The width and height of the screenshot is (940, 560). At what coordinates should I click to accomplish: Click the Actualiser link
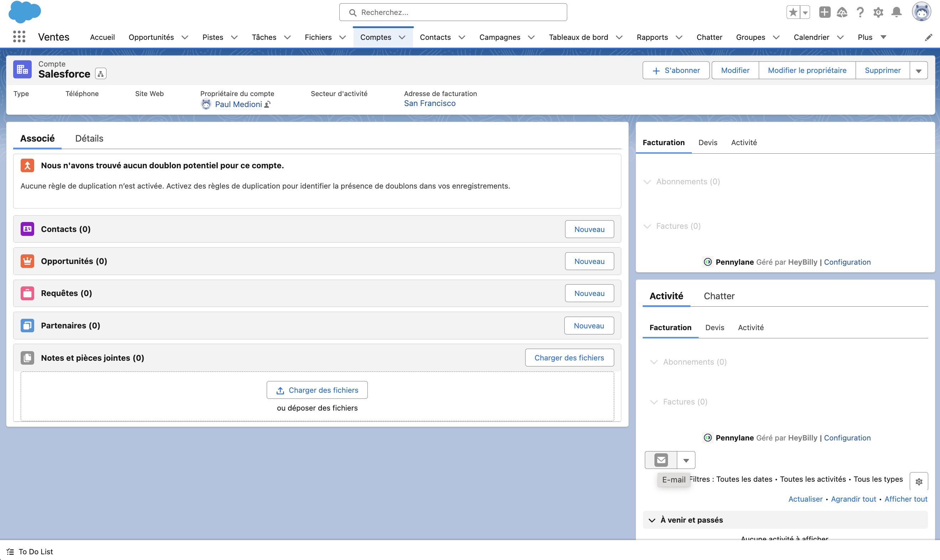(x=805, y=499)
